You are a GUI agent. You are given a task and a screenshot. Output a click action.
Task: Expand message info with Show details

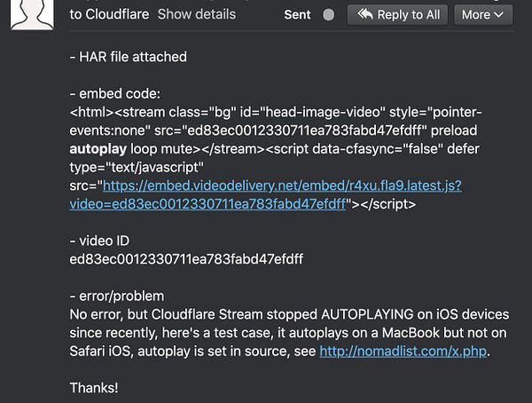click(196, 14)
